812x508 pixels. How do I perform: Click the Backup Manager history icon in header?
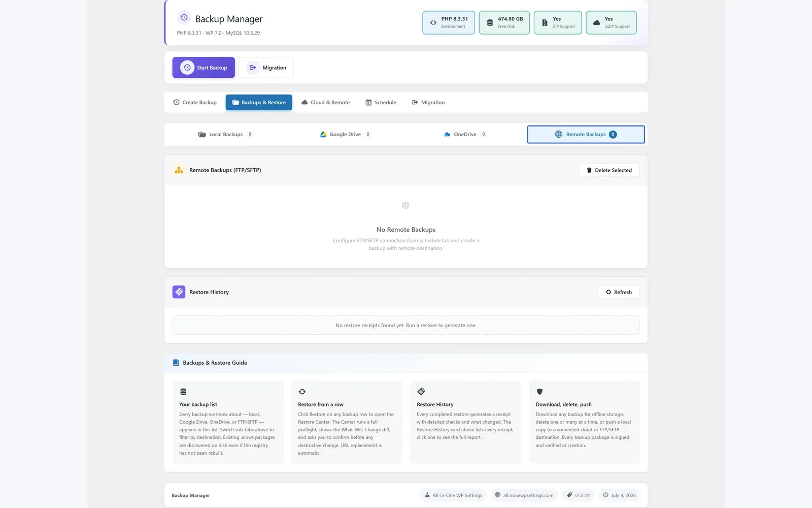(184, 18)
